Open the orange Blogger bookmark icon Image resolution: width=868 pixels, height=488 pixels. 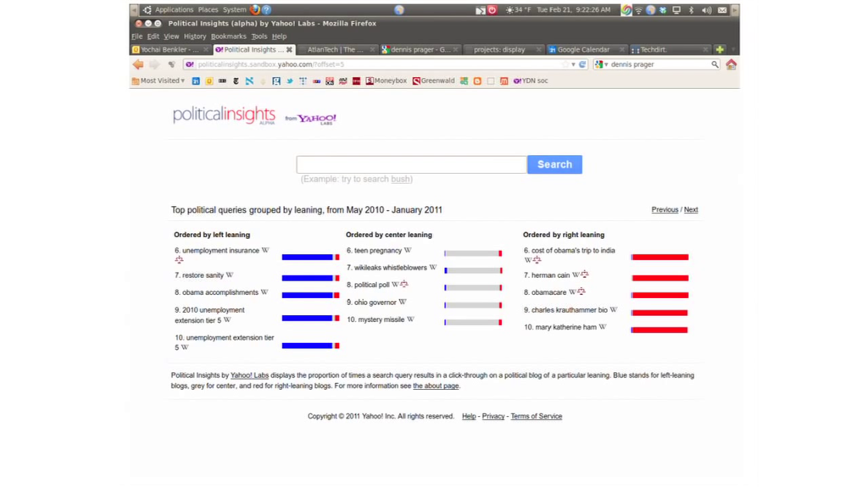point(477,80)
